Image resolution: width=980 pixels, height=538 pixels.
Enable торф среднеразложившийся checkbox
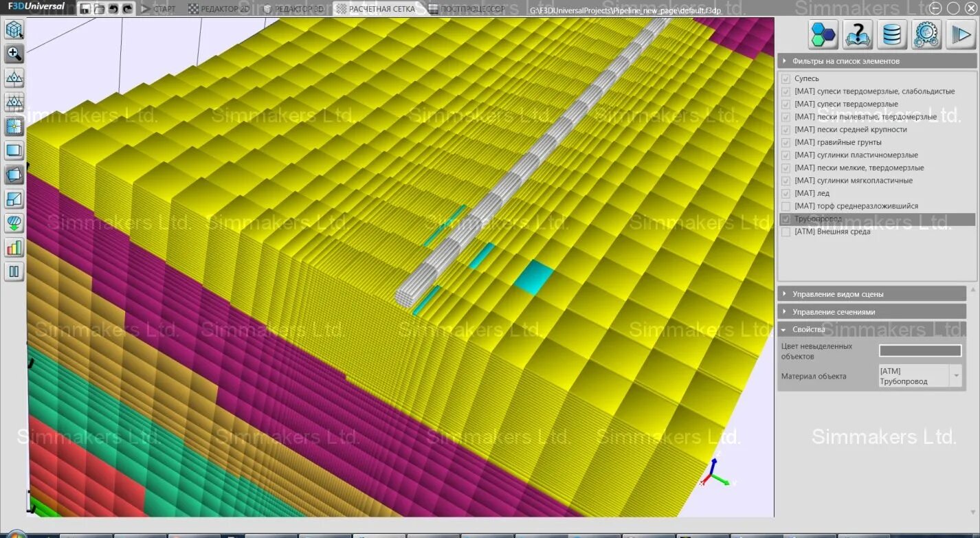pos(786,206)
